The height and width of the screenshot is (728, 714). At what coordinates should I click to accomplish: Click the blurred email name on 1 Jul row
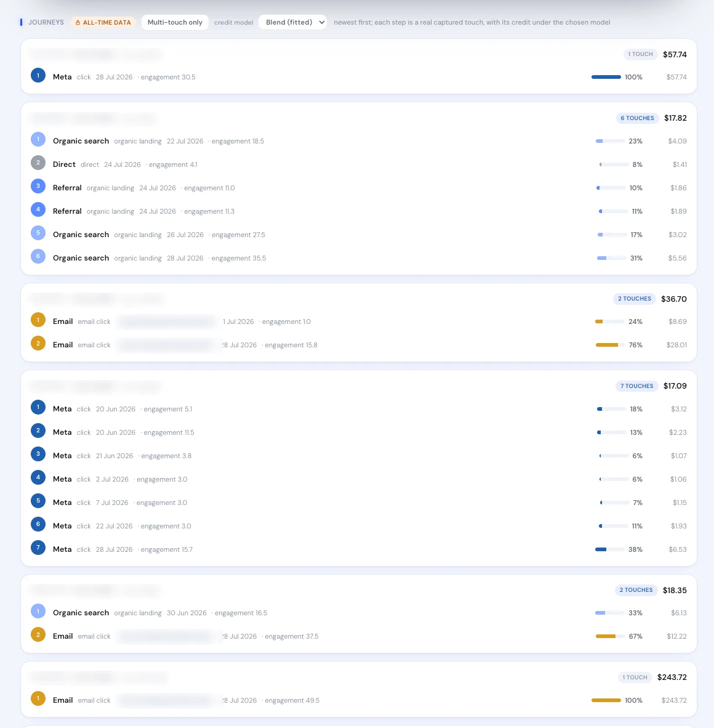tap(167, 322)
